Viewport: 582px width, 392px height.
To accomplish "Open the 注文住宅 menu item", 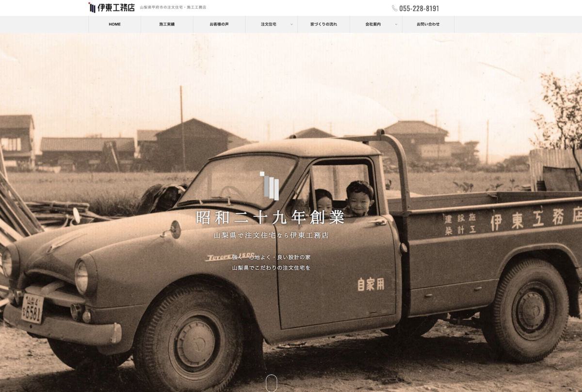I will [269, 24].
